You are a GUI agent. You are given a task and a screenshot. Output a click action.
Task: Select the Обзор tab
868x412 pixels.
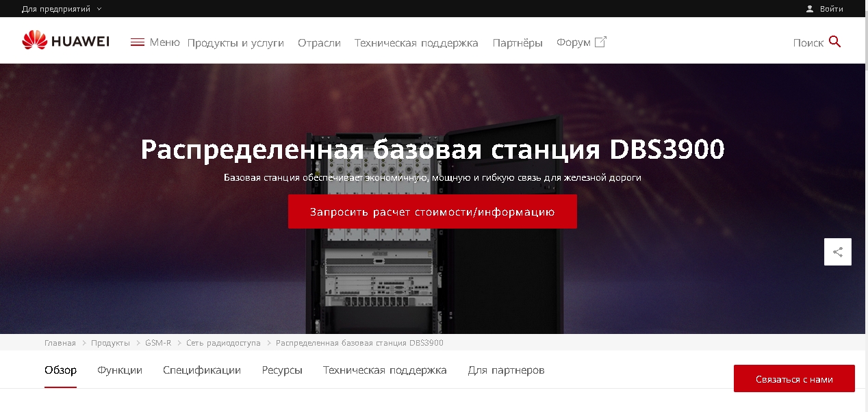(60, 370)
